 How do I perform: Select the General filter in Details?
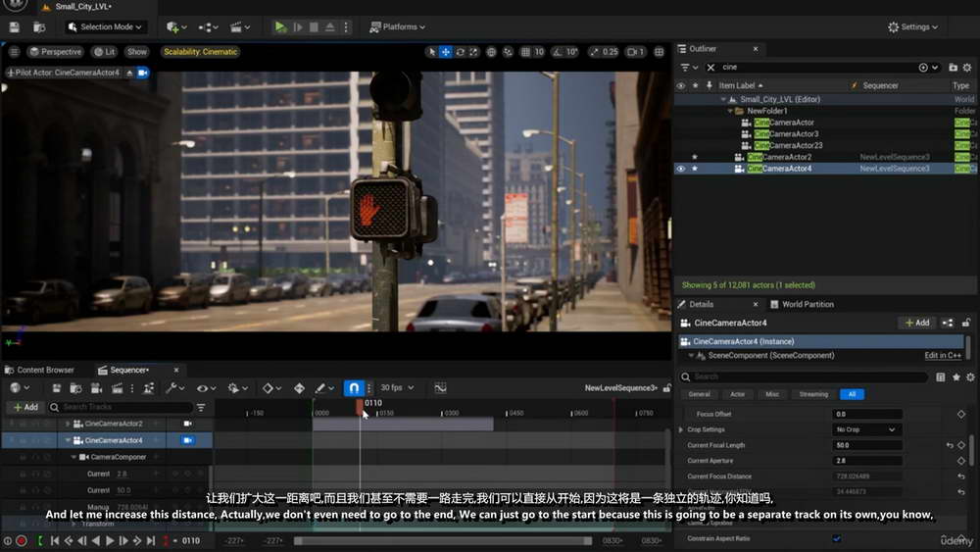click(x=699, y=394)
